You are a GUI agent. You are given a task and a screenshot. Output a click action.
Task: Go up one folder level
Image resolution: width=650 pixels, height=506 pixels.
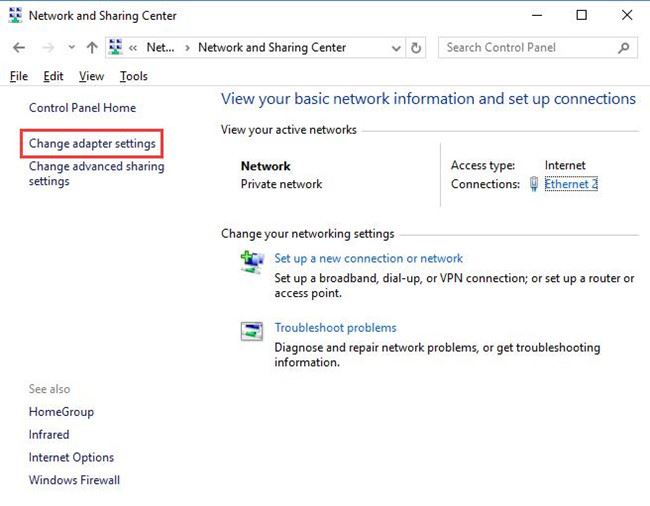point(92,48)
